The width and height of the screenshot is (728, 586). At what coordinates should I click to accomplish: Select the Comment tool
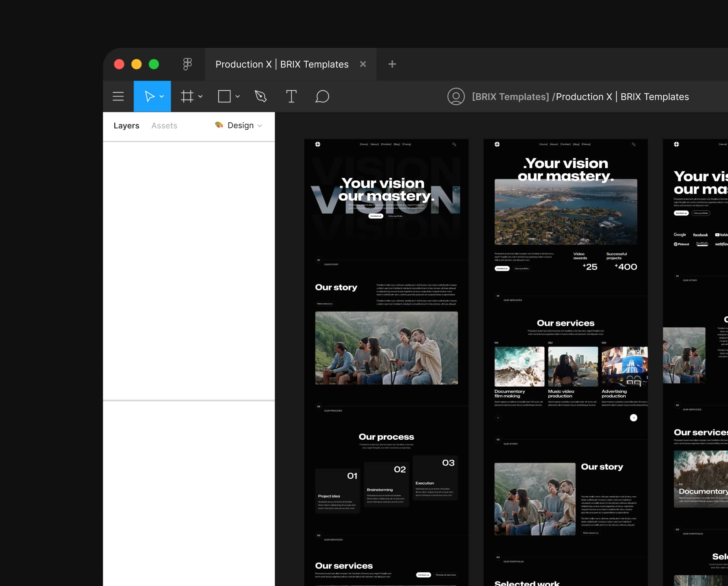(322, 96)
